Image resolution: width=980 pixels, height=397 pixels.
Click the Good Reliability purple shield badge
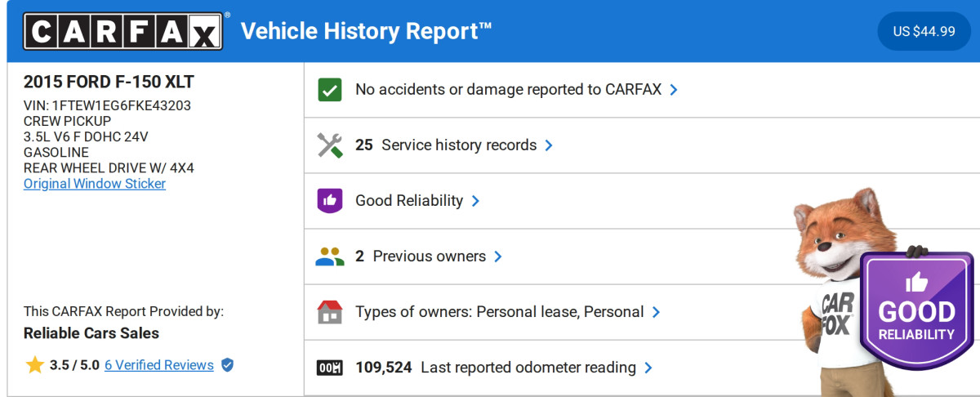(916, 310)
